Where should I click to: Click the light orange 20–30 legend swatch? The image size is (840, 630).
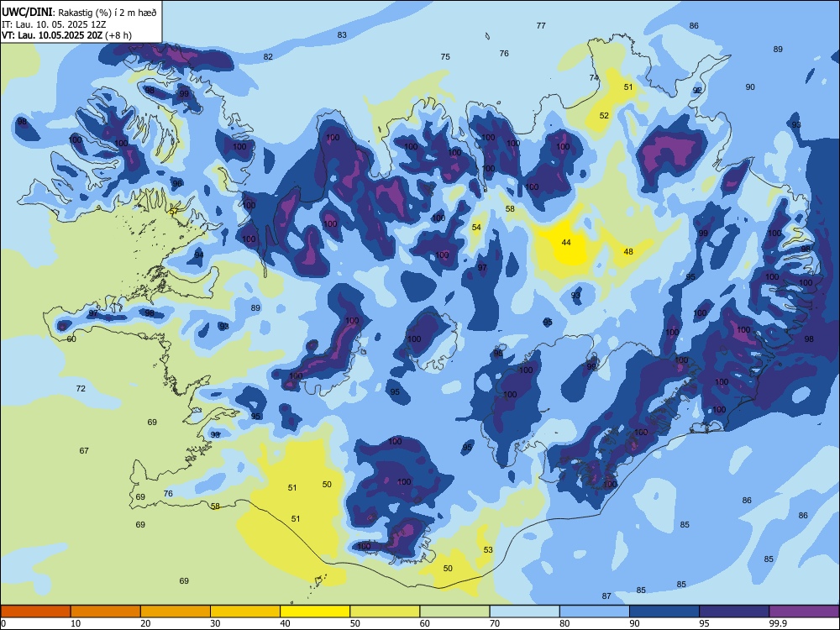coord(176,612)
